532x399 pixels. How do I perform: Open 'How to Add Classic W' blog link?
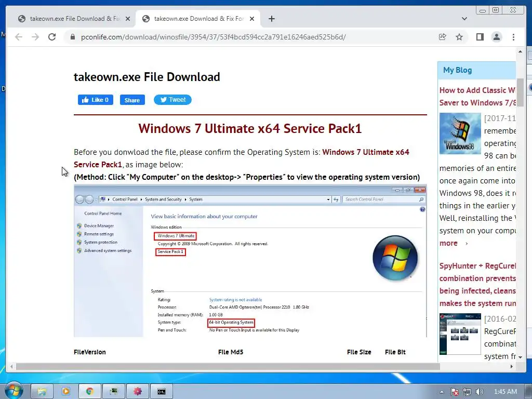tap(478, 96)
